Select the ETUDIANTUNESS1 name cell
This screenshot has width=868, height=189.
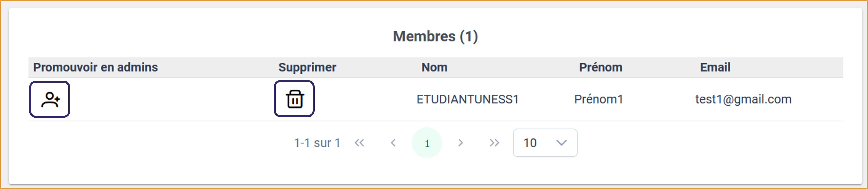tap(467, 99)
